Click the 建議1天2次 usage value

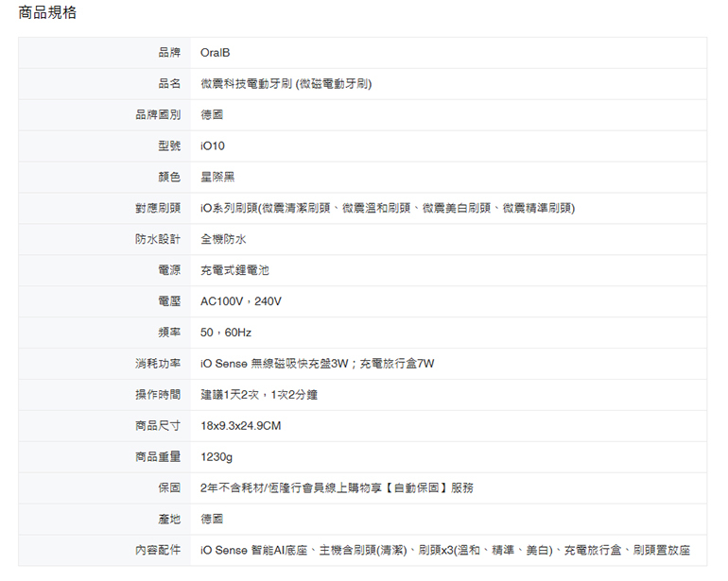[259, 395]
